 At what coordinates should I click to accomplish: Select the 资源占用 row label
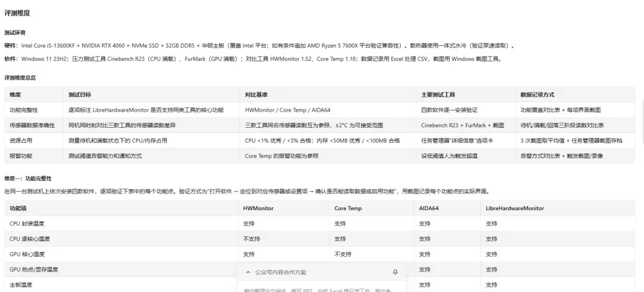[x=21, y=140]
